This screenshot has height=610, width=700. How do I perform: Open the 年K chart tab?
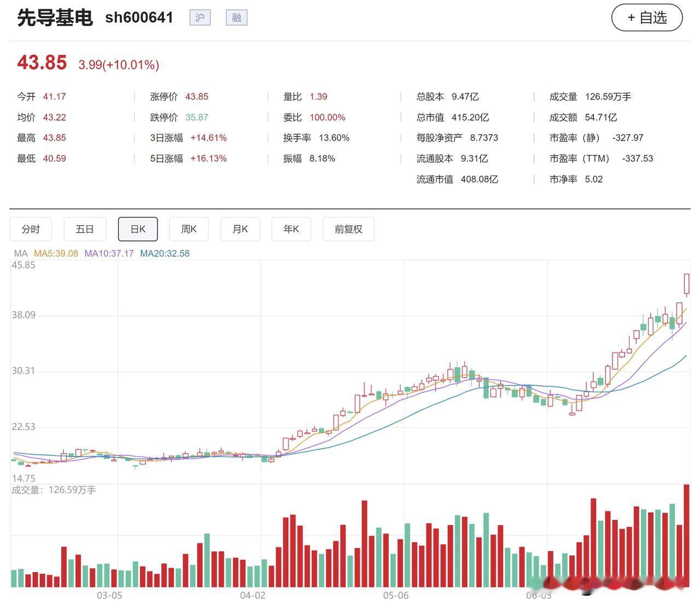[291, 229]
